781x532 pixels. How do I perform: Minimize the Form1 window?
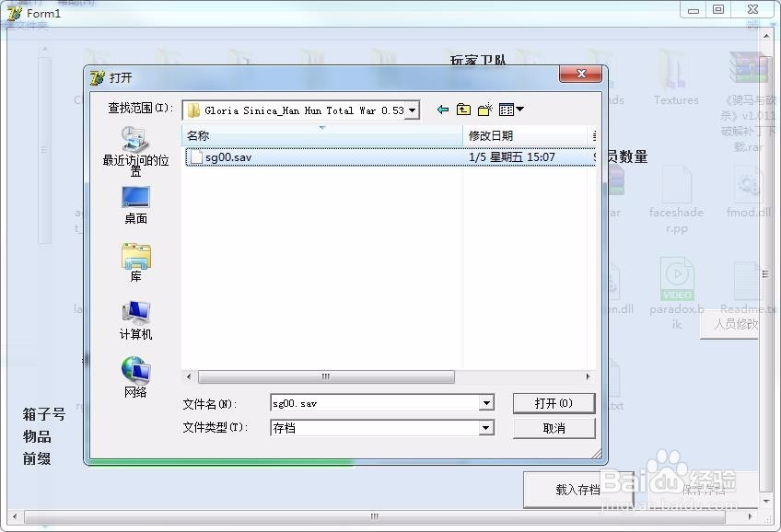click(693, 10)
